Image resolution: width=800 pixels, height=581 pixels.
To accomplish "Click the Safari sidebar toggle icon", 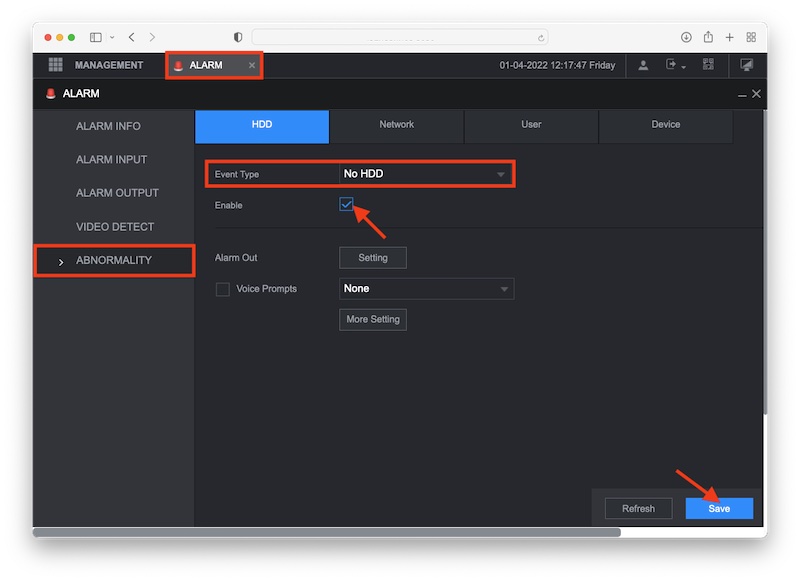I will [x=96, y=37].
